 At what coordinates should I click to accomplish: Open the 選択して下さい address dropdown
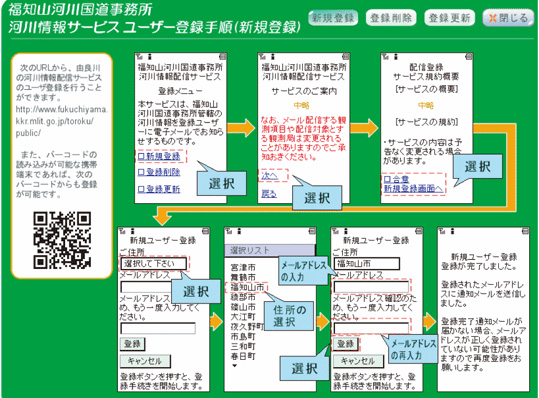[x=153, y=264]
